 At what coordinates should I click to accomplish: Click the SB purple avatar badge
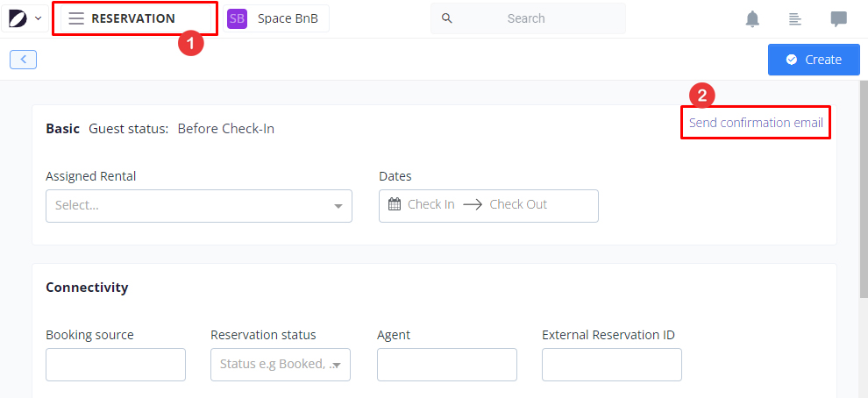point(237,18)
